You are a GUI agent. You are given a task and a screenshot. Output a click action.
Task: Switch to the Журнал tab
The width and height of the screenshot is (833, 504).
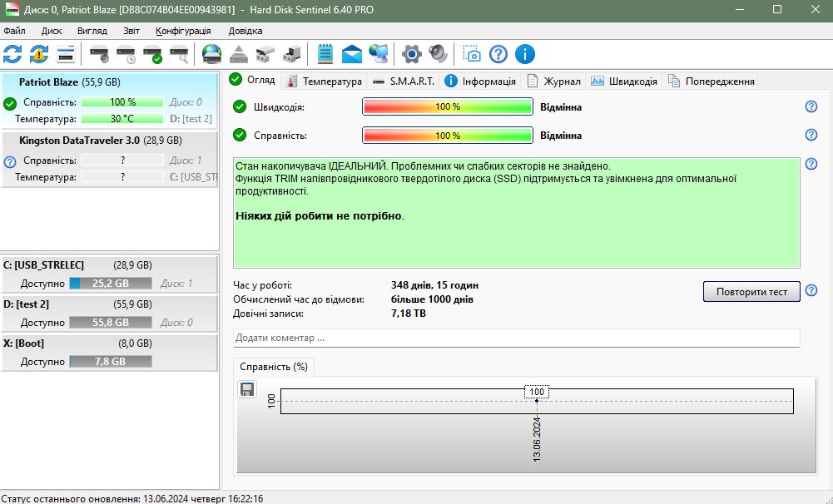click(553, 82)
